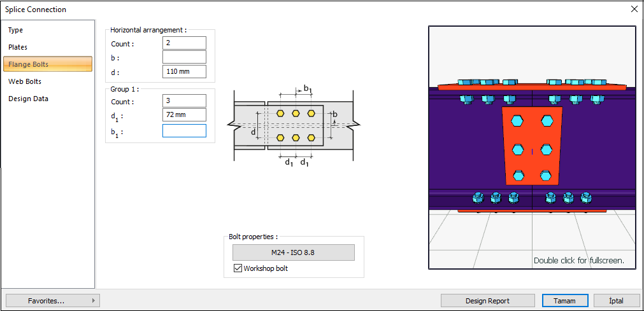Open the Web Bolts section
Image resolution: width=644 pixels, height=311 pixels.
pyautogui.click(x=25, y=81)
